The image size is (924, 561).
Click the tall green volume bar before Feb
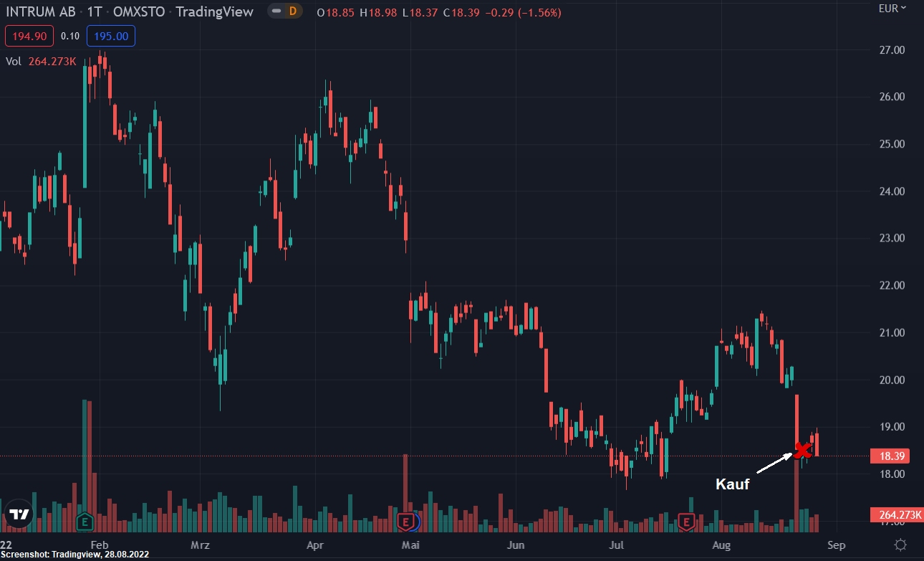pos(85,466)
